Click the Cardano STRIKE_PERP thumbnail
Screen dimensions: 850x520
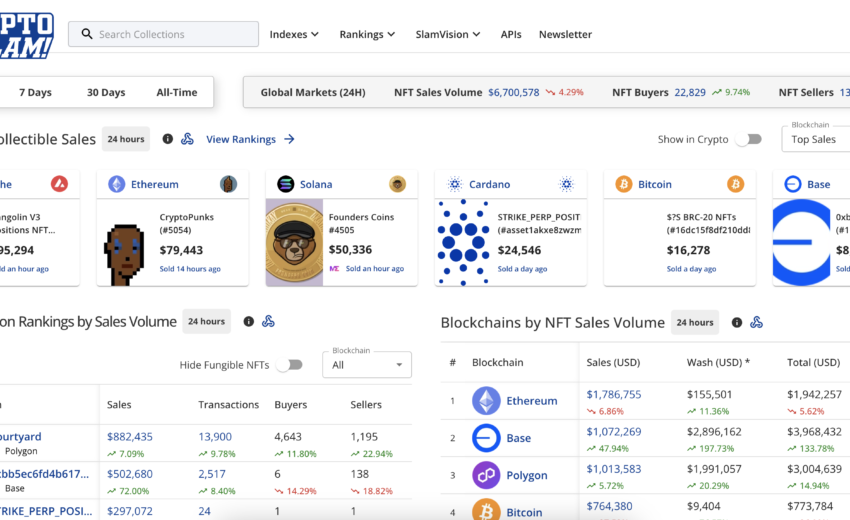tap(463, 242)
